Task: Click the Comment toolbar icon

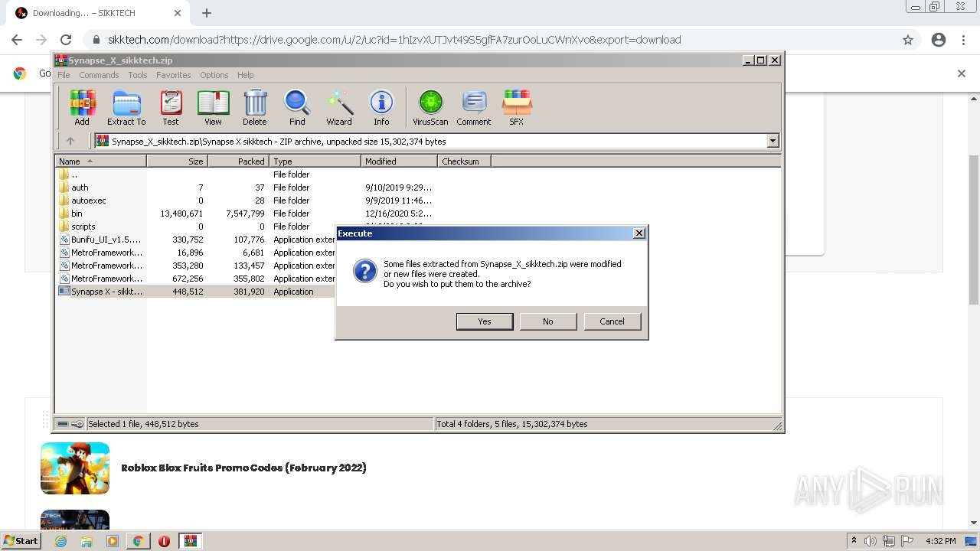Action: pos(474,107)
